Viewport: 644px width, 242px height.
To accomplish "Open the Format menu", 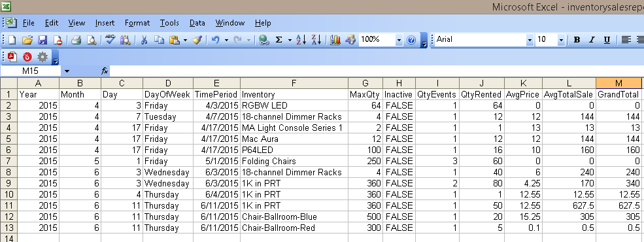I will coord(137,23).
